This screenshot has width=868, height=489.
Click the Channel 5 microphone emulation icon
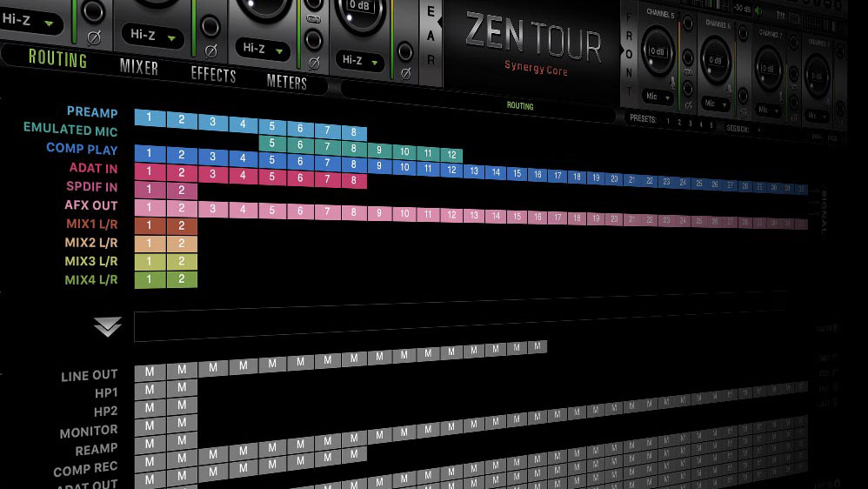click(672, 83)
